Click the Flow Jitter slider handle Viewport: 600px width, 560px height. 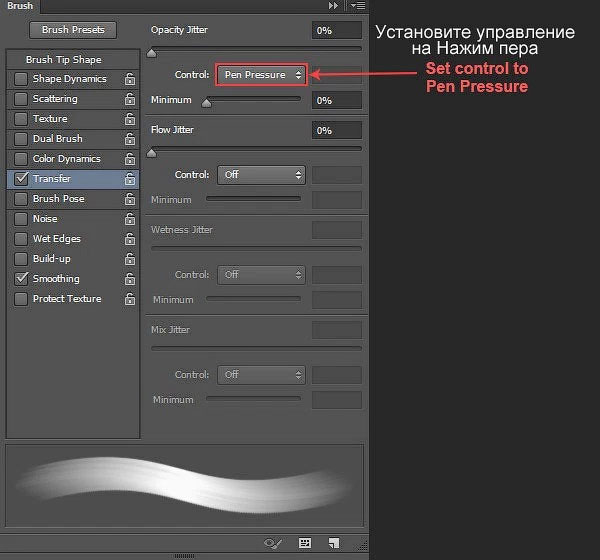(152, 153)
